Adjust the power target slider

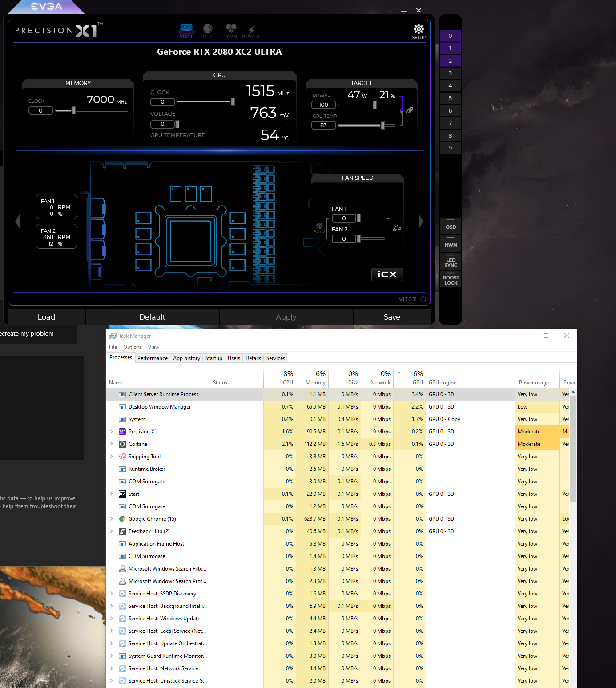[x=374, y=105]
